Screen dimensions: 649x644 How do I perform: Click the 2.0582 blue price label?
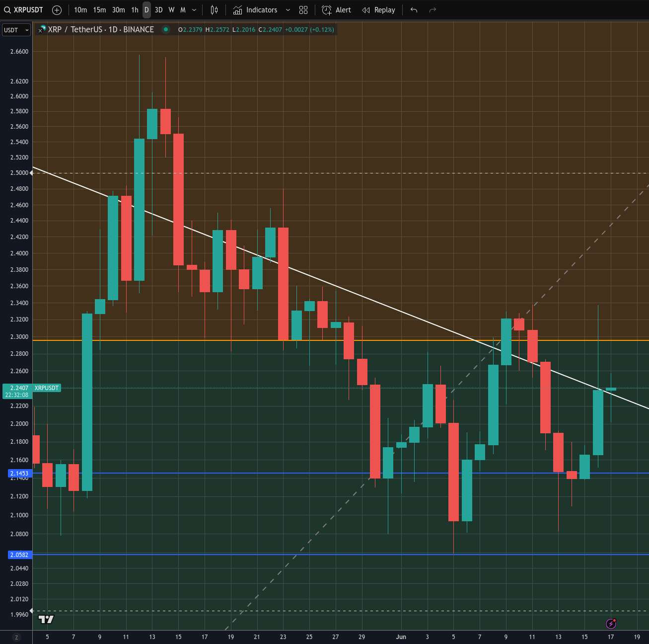[x=20, y=555]
